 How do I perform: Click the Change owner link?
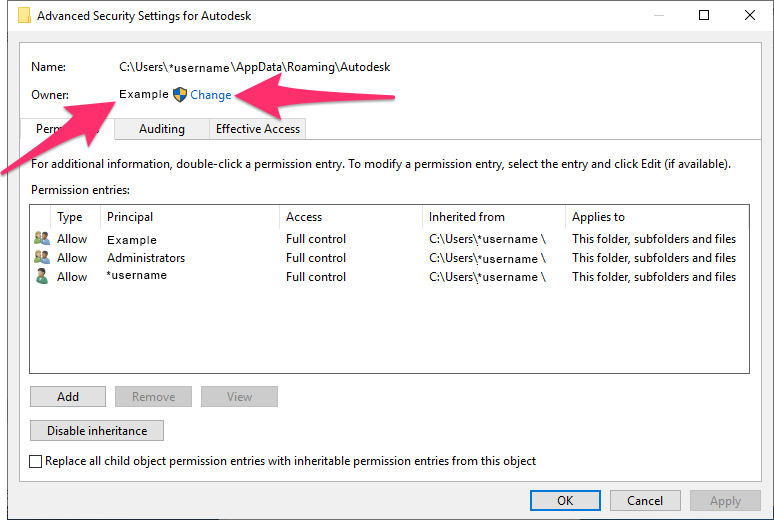click(211, 95)
